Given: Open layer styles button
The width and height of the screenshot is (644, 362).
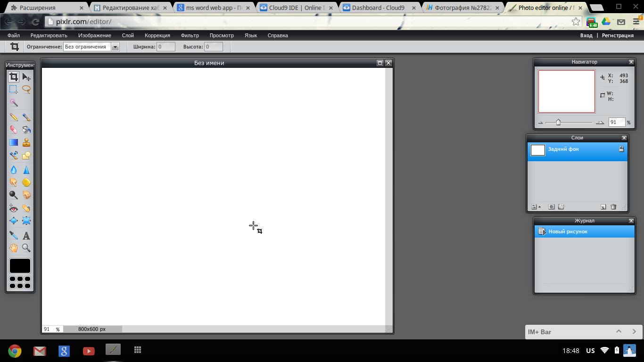Looking at the screenshot, I should coord(561,207).
